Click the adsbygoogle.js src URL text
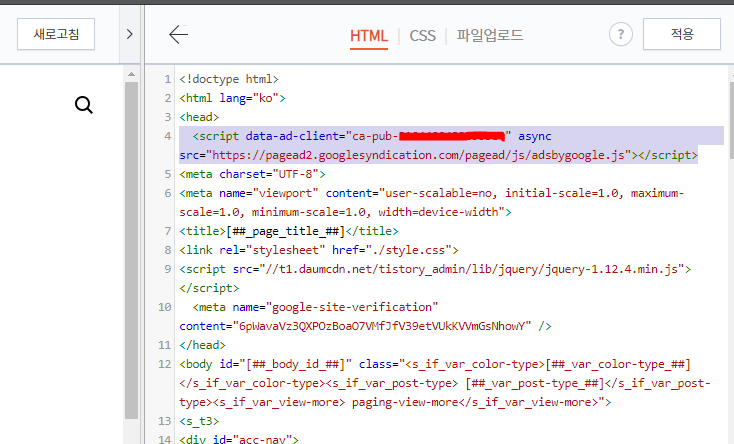This screenshot has width=734, height=444. click(x=418, y=155)
